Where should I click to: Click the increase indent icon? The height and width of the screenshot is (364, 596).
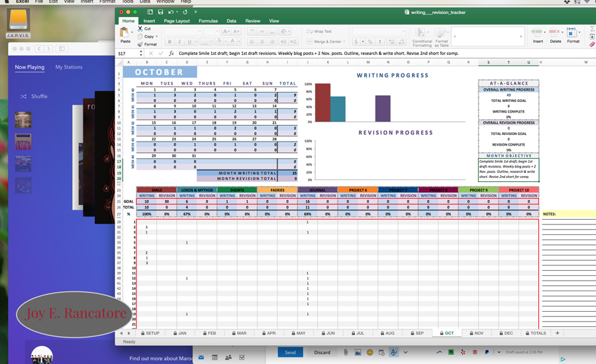click(293, 42)
